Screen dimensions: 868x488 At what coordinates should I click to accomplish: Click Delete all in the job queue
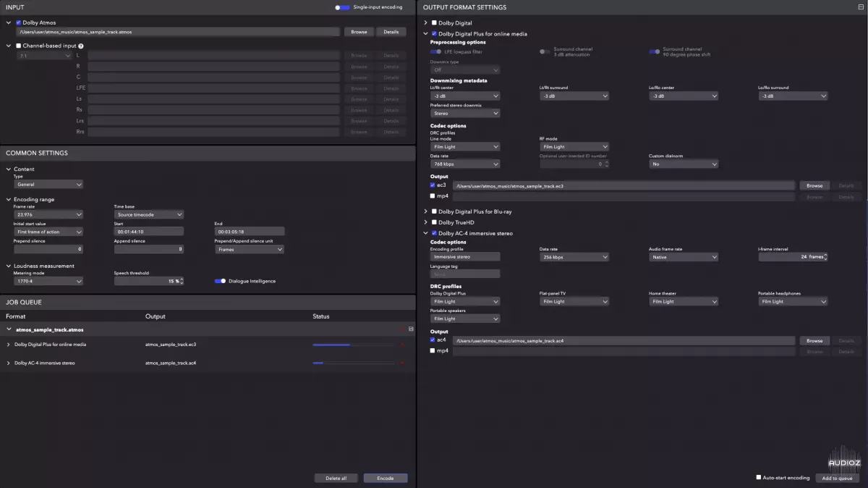[336, 478]
